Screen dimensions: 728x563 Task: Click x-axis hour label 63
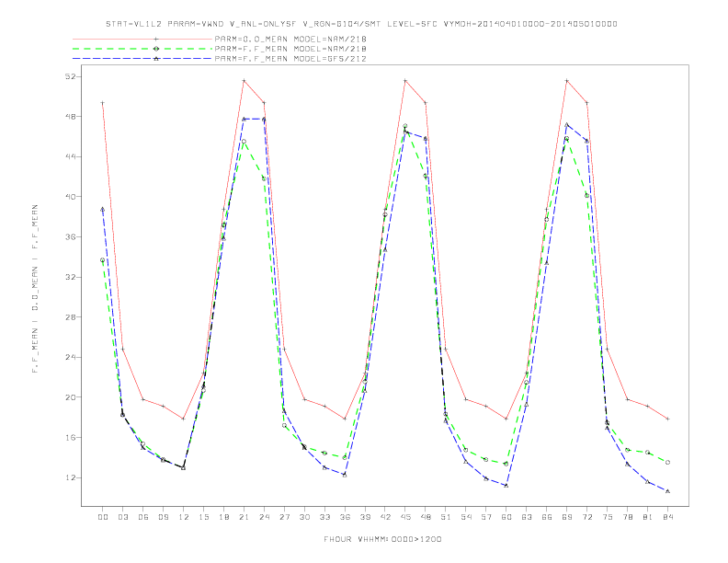527,517
